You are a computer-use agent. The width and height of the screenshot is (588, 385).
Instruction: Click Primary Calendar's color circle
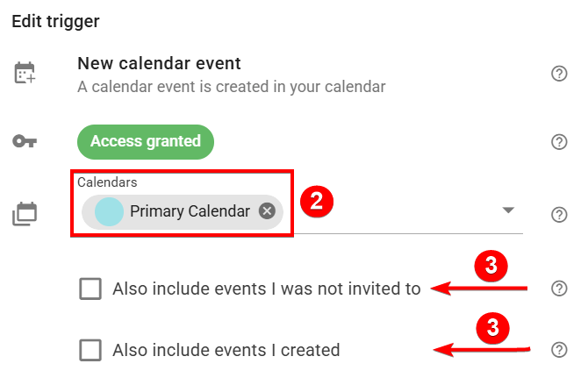[109, 211]
